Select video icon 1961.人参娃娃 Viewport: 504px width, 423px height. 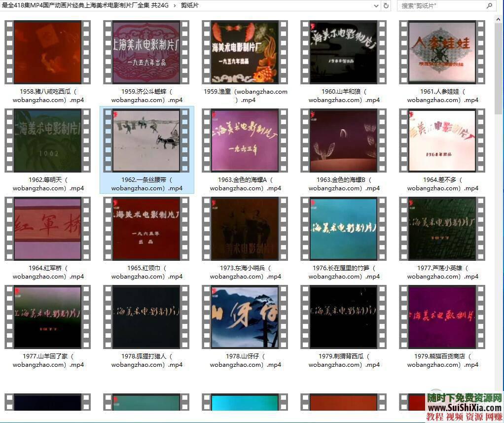[442, 52]
